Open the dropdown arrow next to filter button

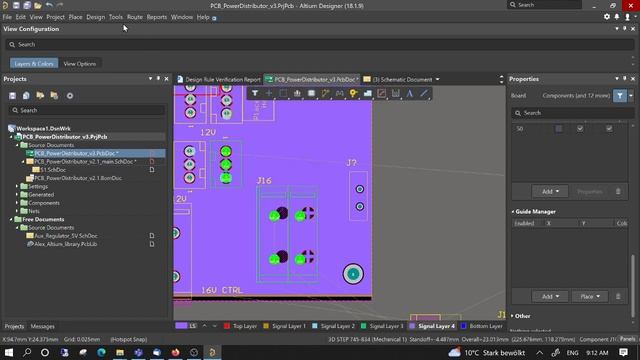[x=631, y=96]
